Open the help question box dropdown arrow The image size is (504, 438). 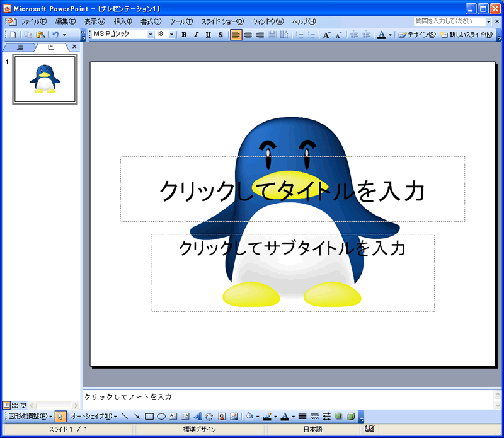[488, 21]
